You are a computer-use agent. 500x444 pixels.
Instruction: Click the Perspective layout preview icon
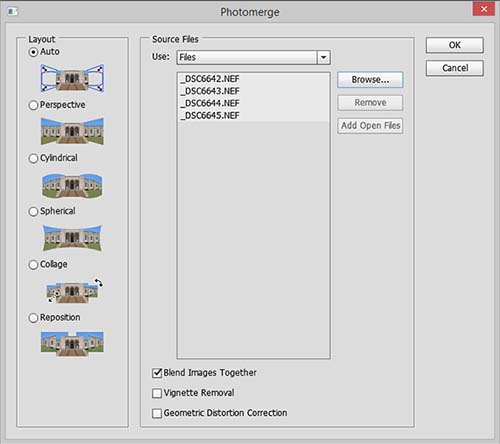(72, 131)
